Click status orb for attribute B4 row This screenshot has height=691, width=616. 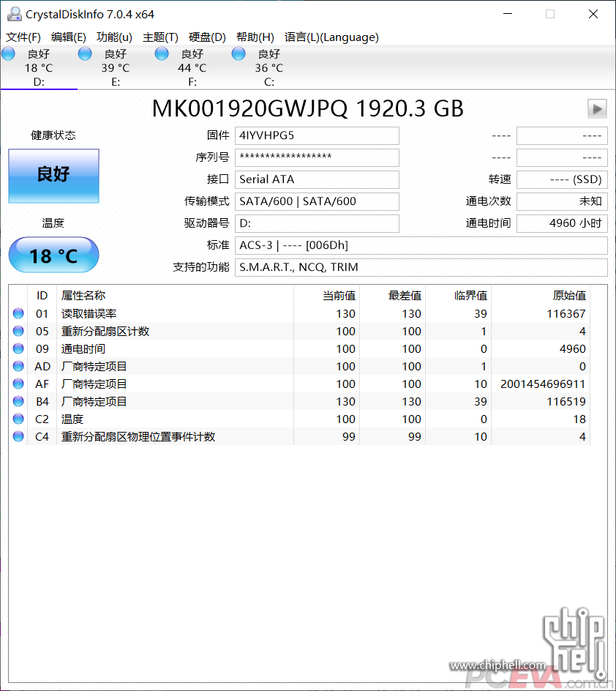(18, 401)
